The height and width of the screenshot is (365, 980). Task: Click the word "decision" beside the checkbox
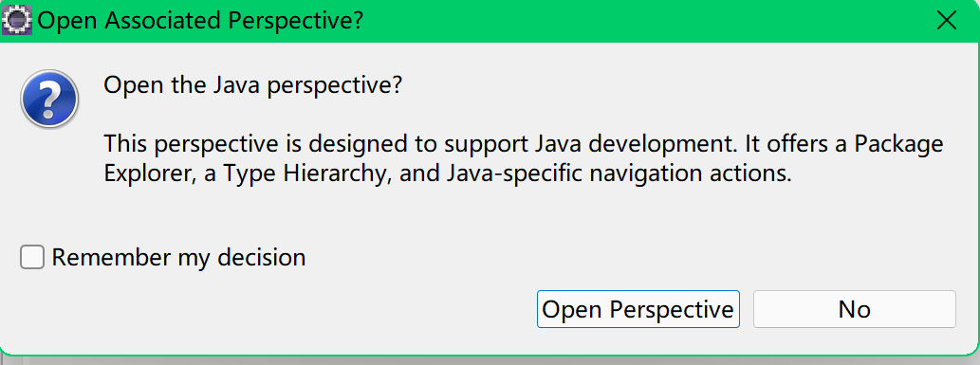(x=261, y=258)
